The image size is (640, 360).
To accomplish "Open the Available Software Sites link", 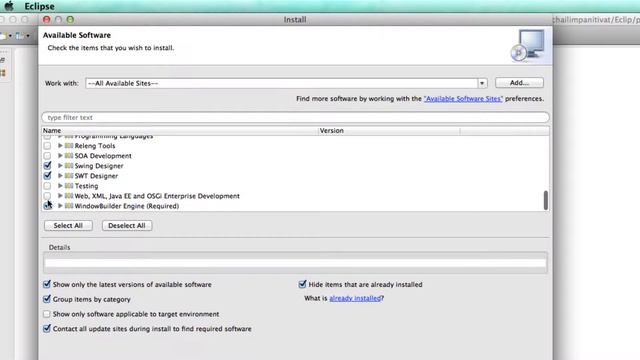I will point(463,99).
